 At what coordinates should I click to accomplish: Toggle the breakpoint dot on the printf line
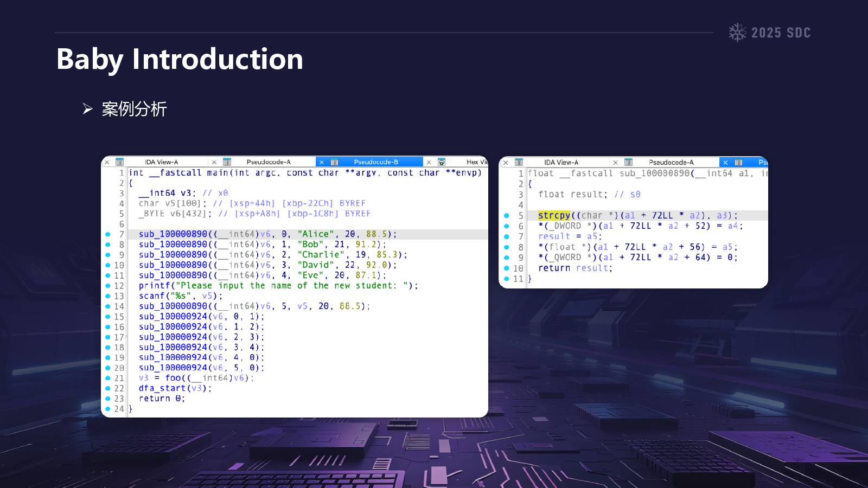tap(107, 286)
